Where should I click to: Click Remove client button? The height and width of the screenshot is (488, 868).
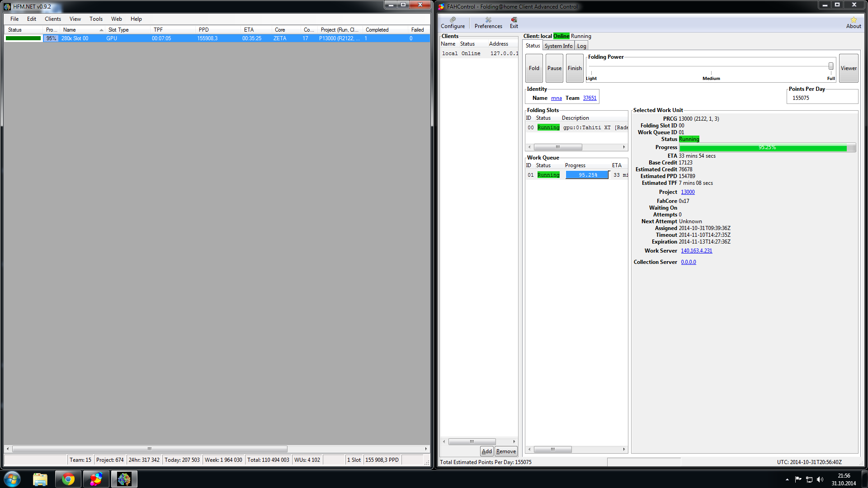pyautogui.click(x=506, y=451)
